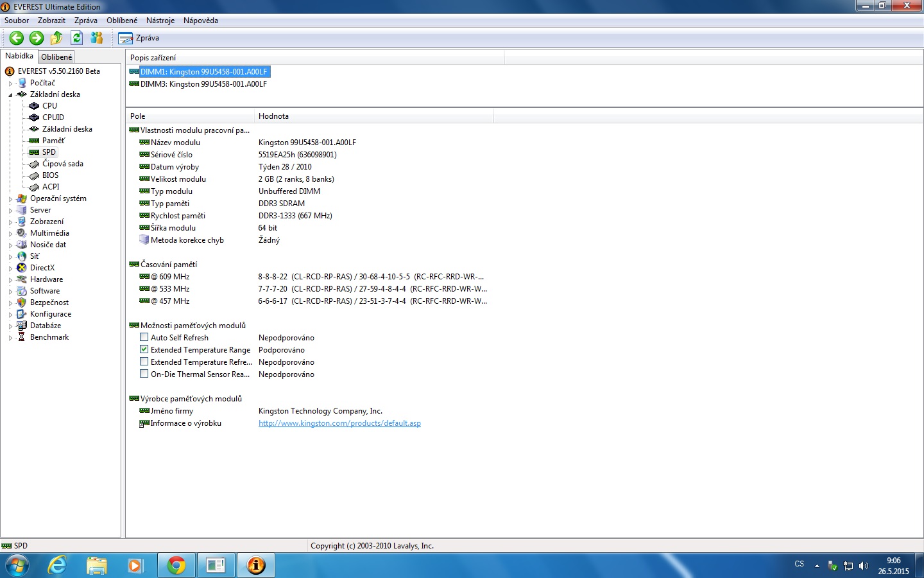The image size is (924, 578).
Task: Click the Databáze category icon
Action: pyautogui.click(x=22, y=326)
